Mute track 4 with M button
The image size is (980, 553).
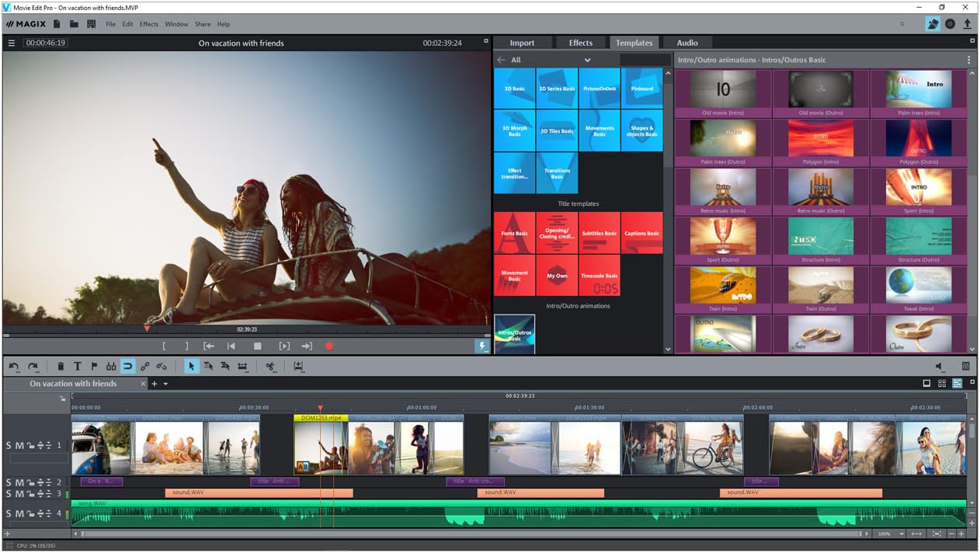coord(19,513)
